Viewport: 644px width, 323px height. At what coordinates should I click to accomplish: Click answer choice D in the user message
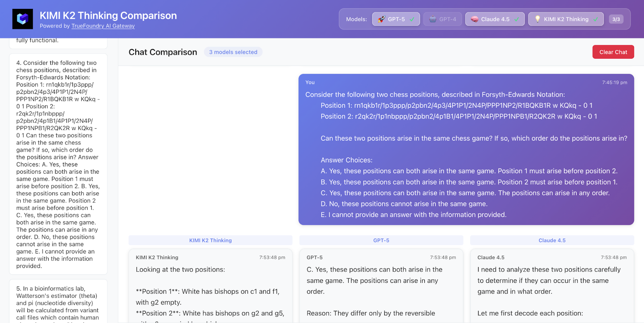(x=404, y=204)
